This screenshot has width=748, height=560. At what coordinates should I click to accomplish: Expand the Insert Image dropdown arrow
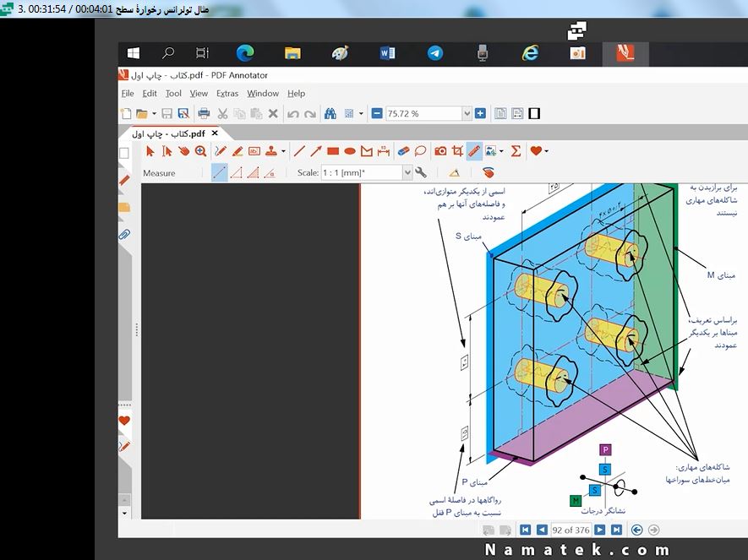click(501, 151)
